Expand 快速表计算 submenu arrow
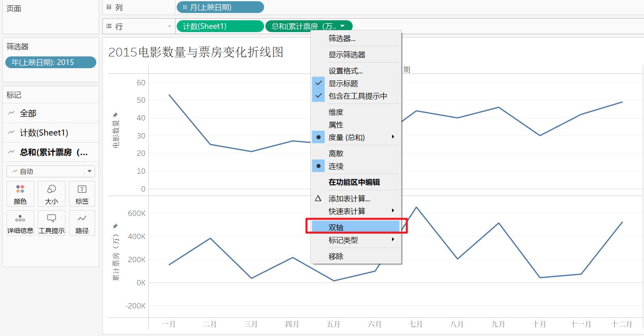The image size is (644, 336). pyautogui.click(x=393, y=211)
